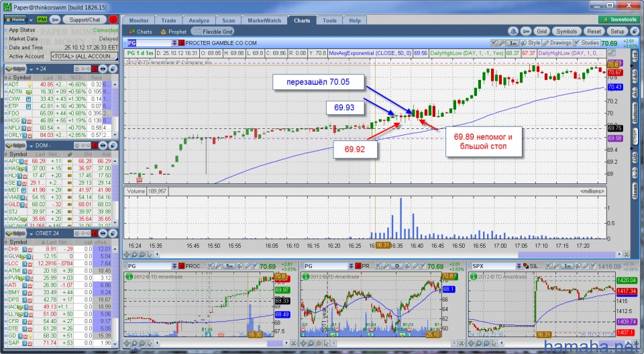Click the bell alerts icon above chart
This screenshot has width=644, height=354.
513,32
